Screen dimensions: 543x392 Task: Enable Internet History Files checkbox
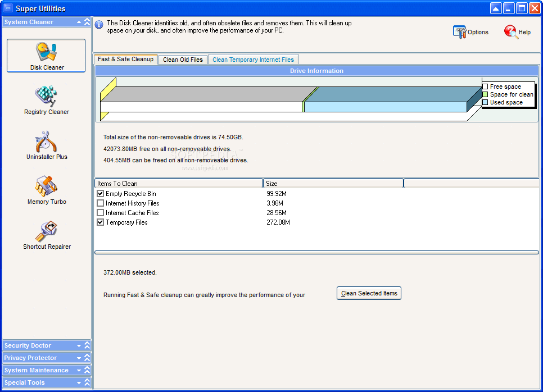[x=101, y=203]
